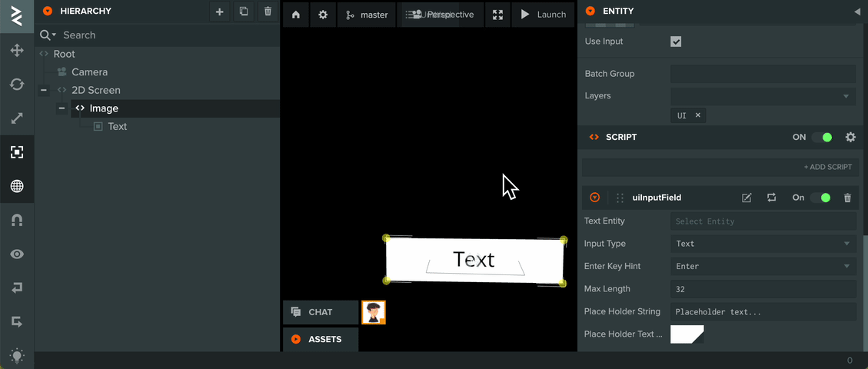Disable the uiInputField script toggle

(820, 198)
